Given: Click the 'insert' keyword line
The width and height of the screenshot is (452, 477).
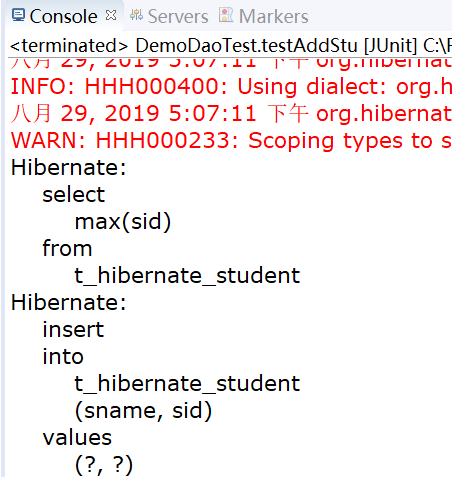Looking at the screenshot, I should [73, 330].
